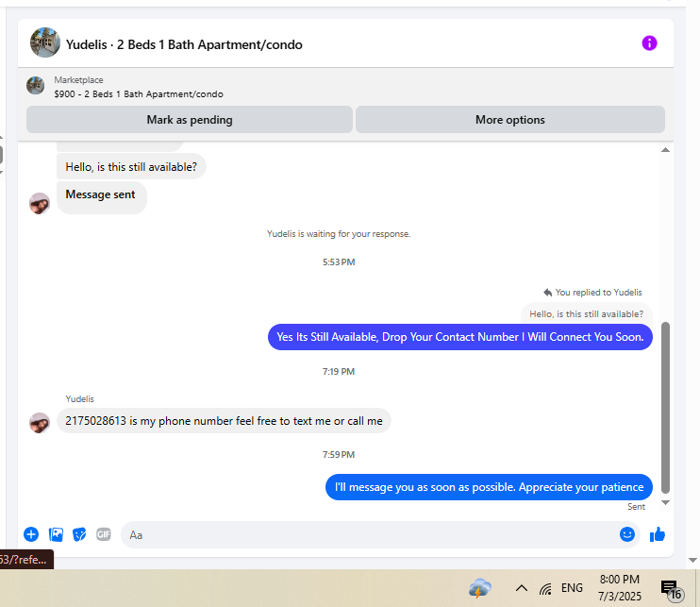Switch the ENG input language

572,588
